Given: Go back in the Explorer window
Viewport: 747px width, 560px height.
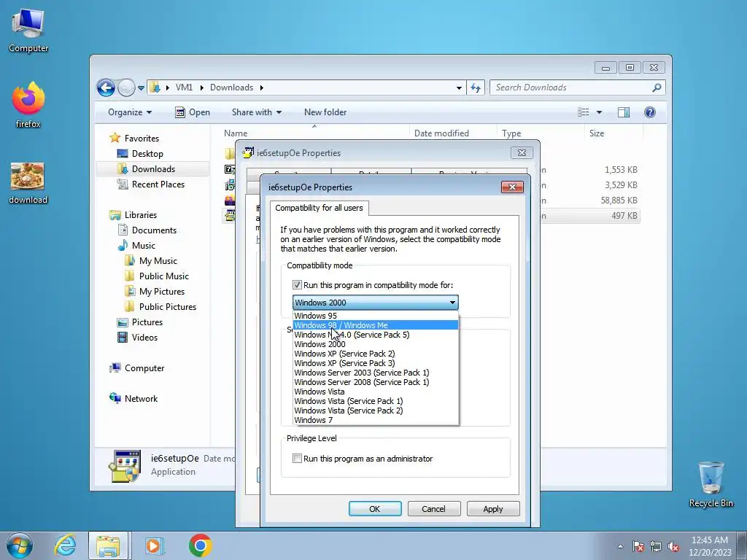Looking at the screenshot, I should click(x=106, y=87).
